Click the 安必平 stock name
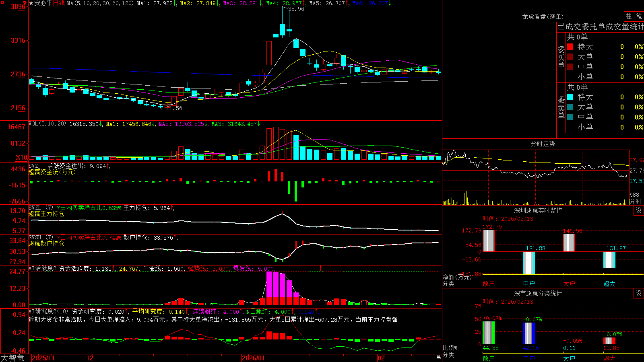 coord(43,3)
